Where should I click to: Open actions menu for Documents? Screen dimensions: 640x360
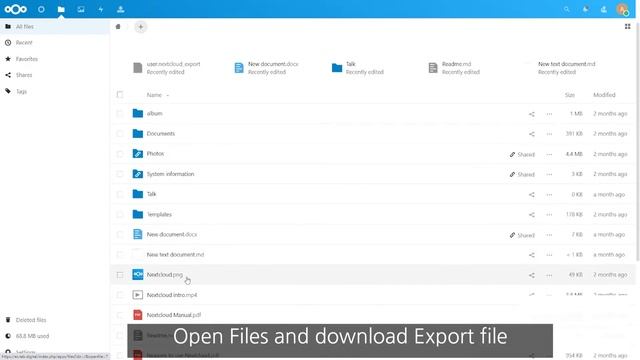549,134
